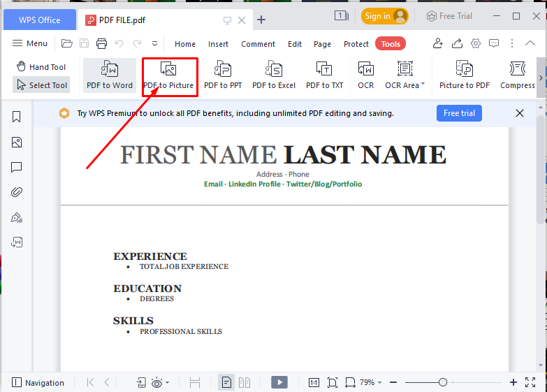
Task: Print the document via printer icon
Action: point(101,43)
